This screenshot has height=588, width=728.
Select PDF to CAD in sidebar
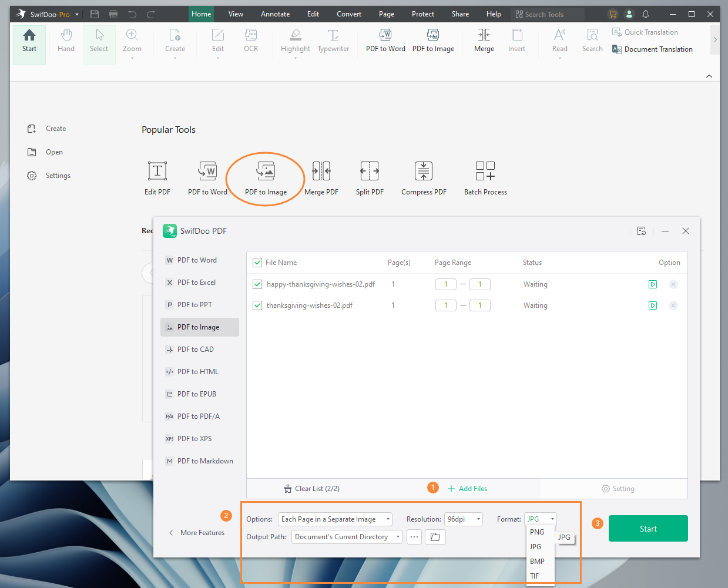(x=200, y=350)
